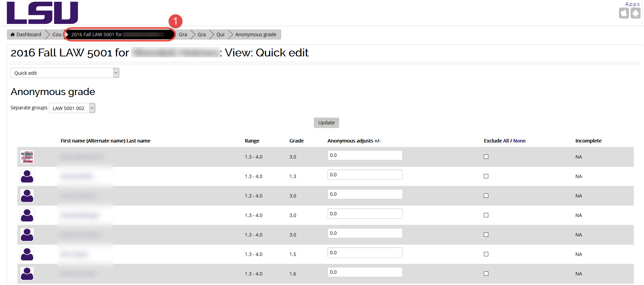The height and width of the screenshot is (285, 644).
Task: Click Exclude None link
Action: (519, 141)
